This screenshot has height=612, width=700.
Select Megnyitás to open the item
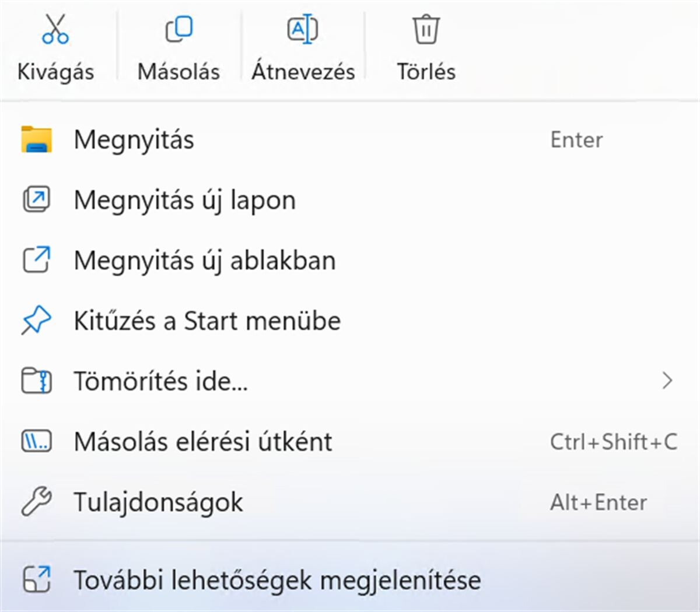coord(134,140)
